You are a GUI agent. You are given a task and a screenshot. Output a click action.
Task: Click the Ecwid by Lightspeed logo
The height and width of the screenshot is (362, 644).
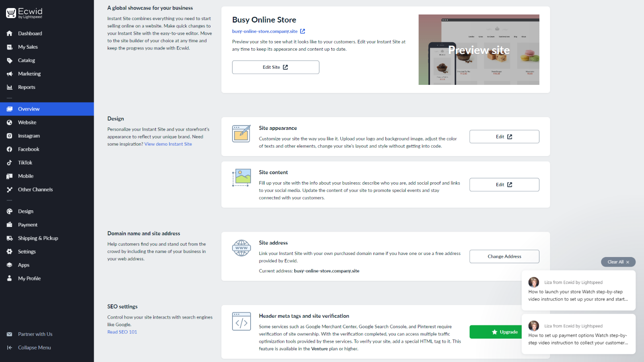[24, 13]
